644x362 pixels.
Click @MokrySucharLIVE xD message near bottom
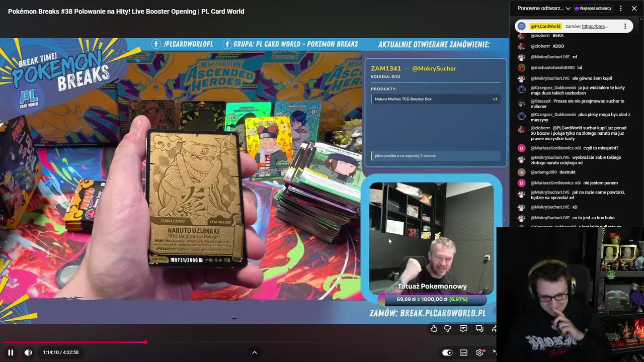click(x=554, y=207)
